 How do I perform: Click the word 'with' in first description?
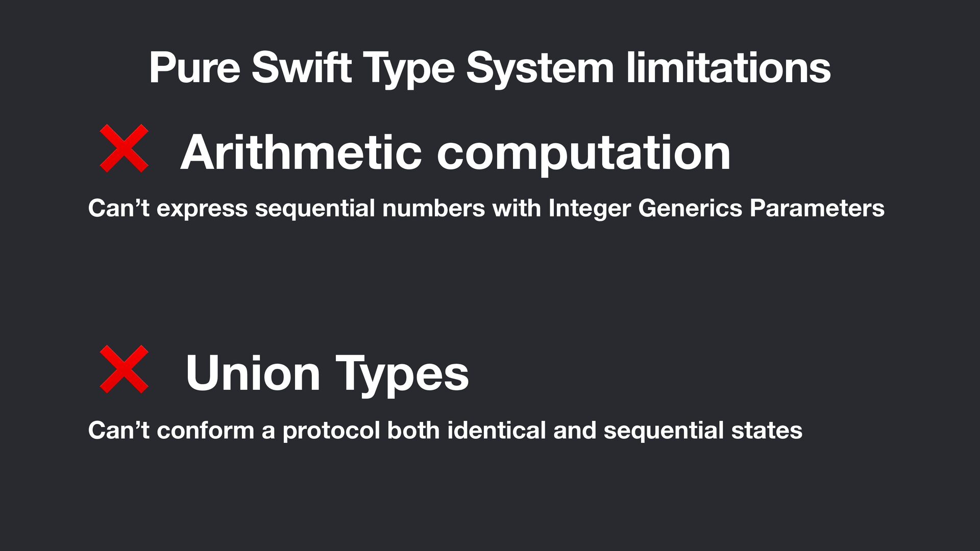(516, 208)
